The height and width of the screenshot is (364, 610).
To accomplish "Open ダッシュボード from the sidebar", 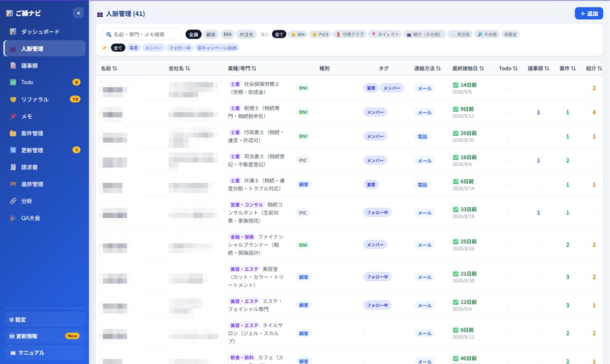I will coord(44,31).
